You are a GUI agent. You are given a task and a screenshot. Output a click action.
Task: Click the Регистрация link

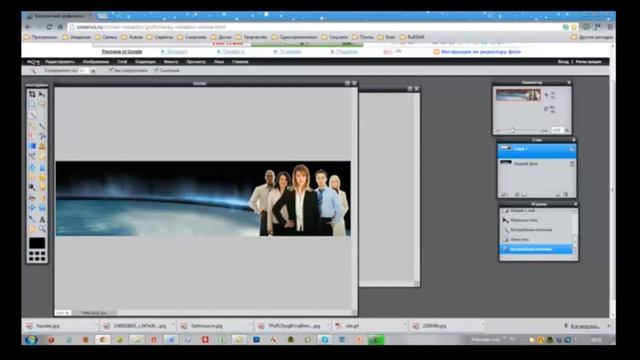click(x=588, y=62)
